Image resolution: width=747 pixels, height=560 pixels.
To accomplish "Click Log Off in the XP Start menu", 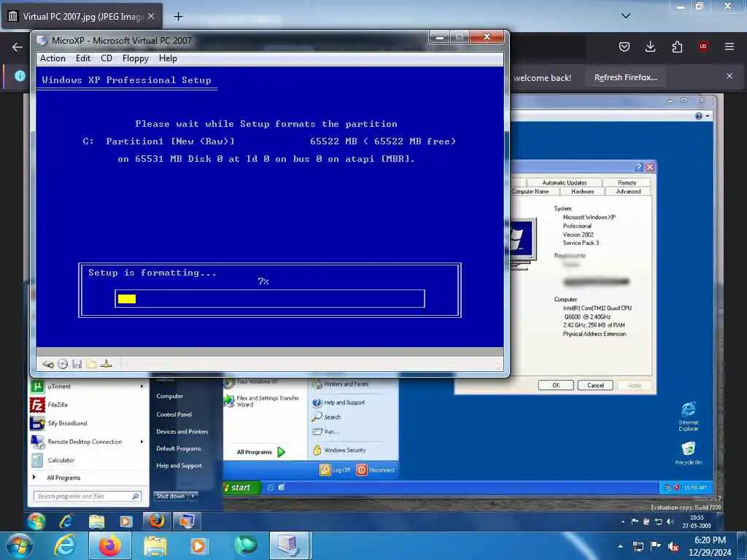I will point(335,470).
